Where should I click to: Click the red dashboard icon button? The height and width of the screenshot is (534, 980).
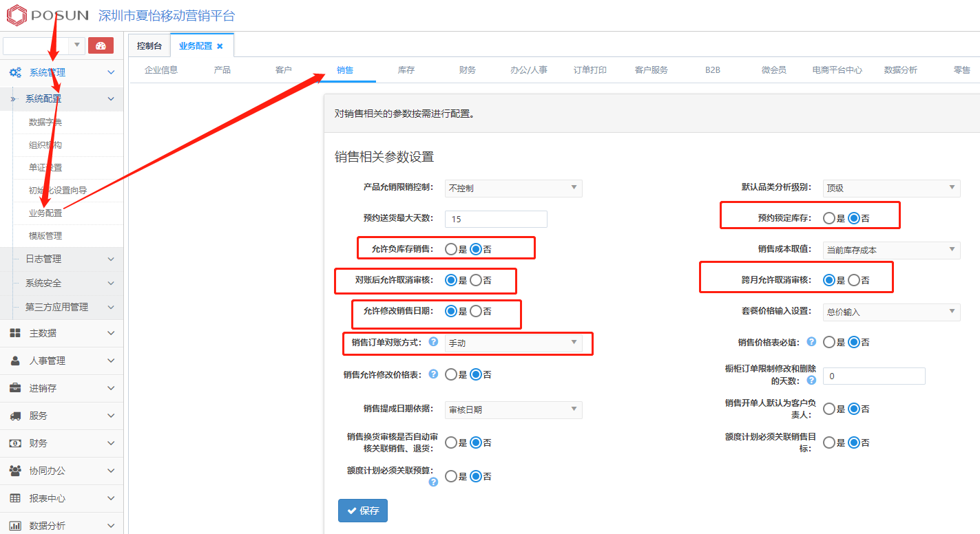point(101,46)
